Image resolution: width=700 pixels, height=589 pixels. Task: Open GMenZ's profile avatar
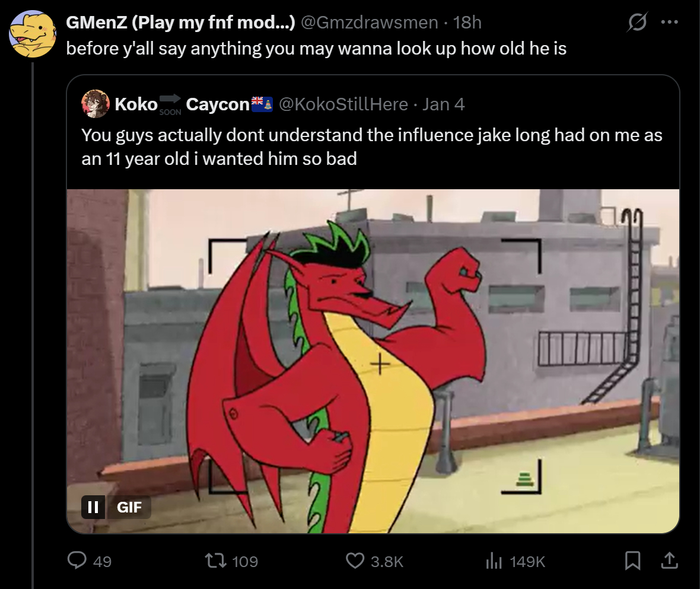[32, 34]
